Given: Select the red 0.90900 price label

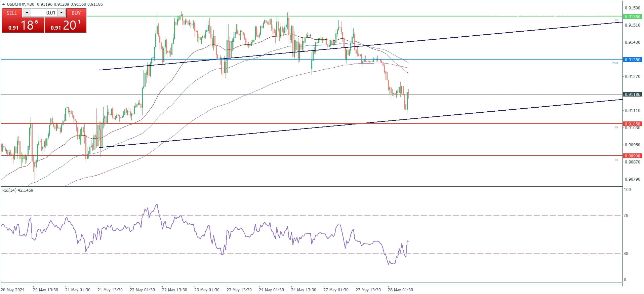Looking at the screenshot, I should pos(632,156).
